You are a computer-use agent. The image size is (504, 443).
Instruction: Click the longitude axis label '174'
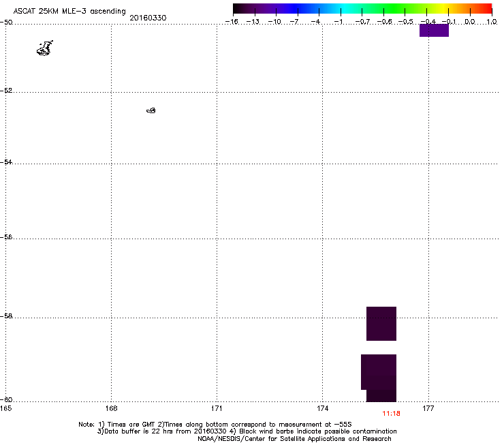(323, 408)
